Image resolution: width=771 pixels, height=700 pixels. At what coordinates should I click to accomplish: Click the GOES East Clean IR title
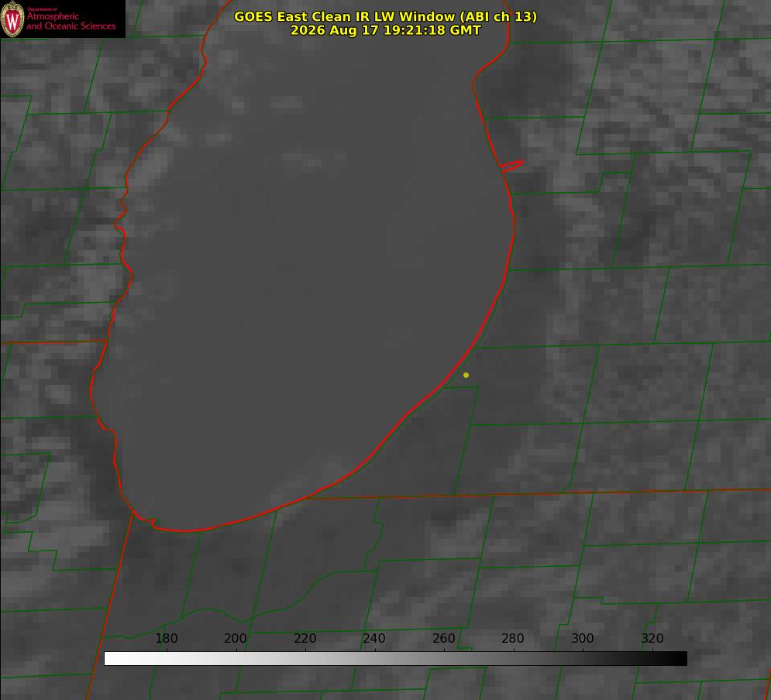click(386, 16)
